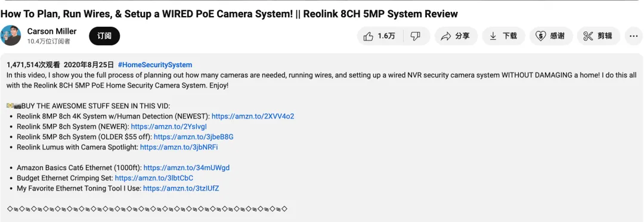This screenshot has width=644, height=222.
Task: Open the Reolink Lumus Spotlight link
Action: tap(179, 147)
